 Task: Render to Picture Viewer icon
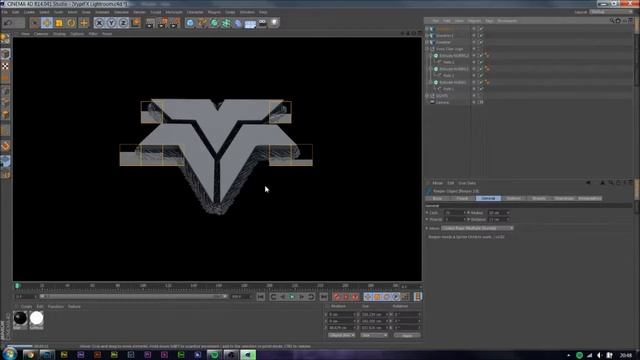pos(163,23)
